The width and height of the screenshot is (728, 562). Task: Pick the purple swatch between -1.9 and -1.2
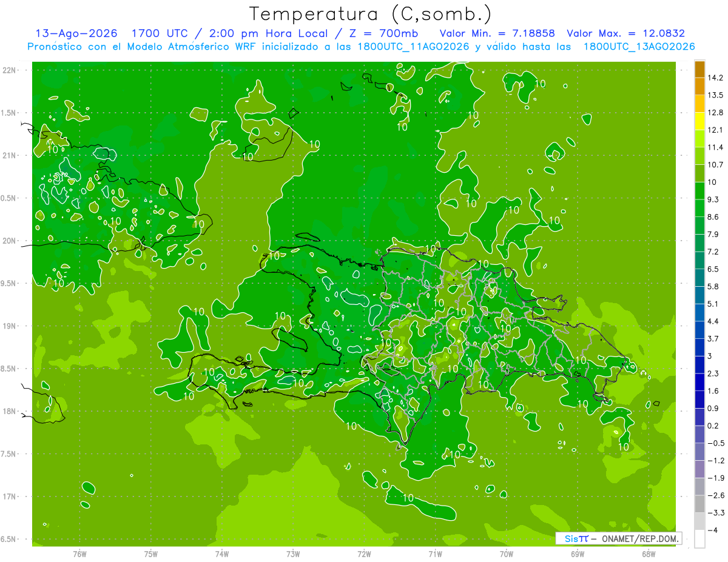coord(699,469)
